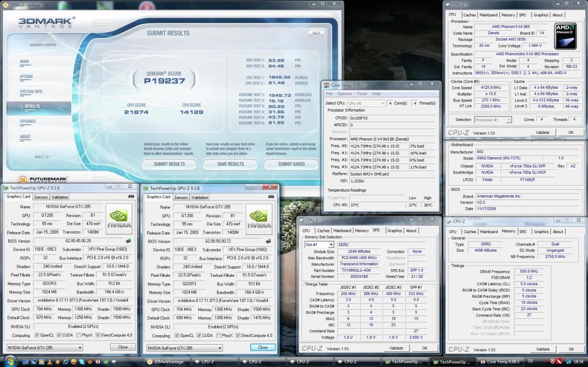Image resolution: width=588 pixels, height=367 pixels.
Task: Click the DRAM Frequency value 550.0 MHz
Action: click(528, 271)
